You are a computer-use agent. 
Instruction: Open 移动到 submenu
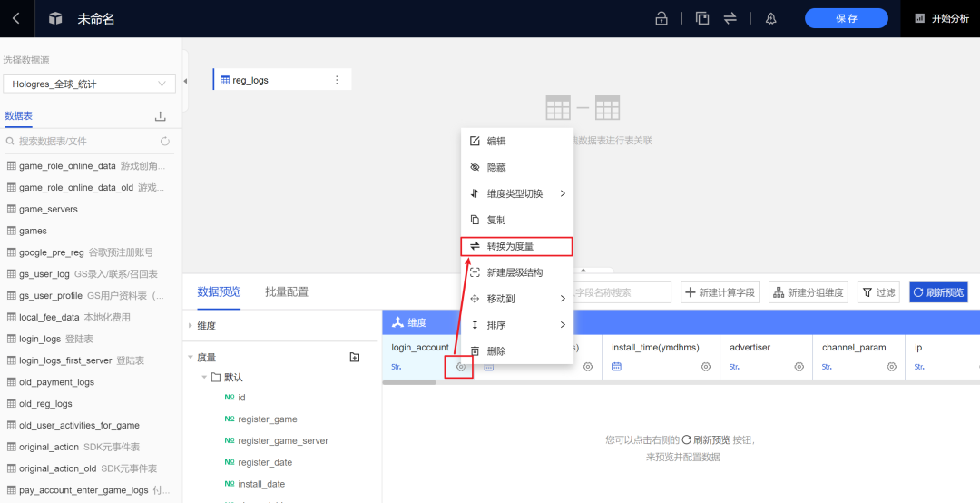coord(517,299)
